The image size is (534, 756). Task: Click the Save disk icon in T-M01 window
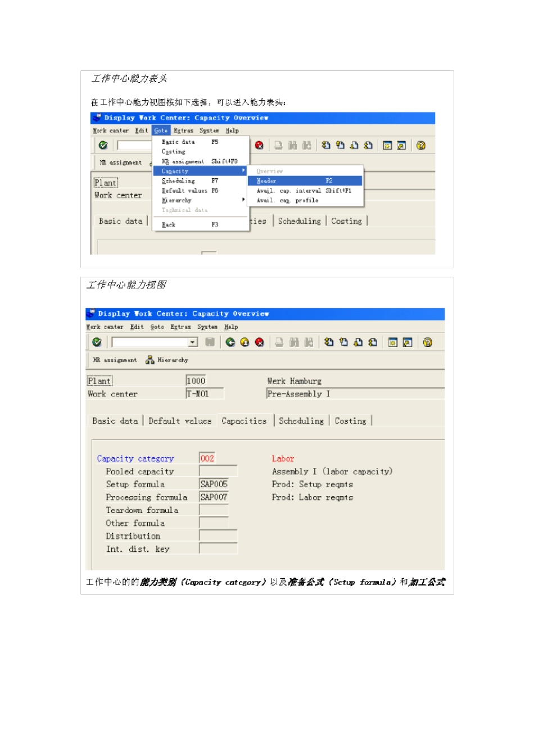(x=210, y=342)
